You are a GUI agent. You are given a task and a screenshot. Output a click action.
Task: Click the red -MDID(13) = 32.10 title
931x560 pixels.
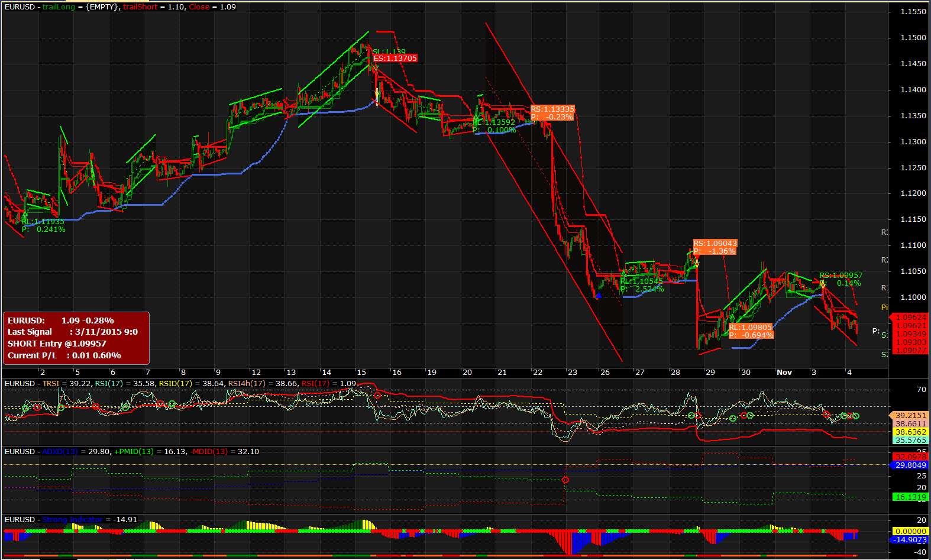pos(224,452)
